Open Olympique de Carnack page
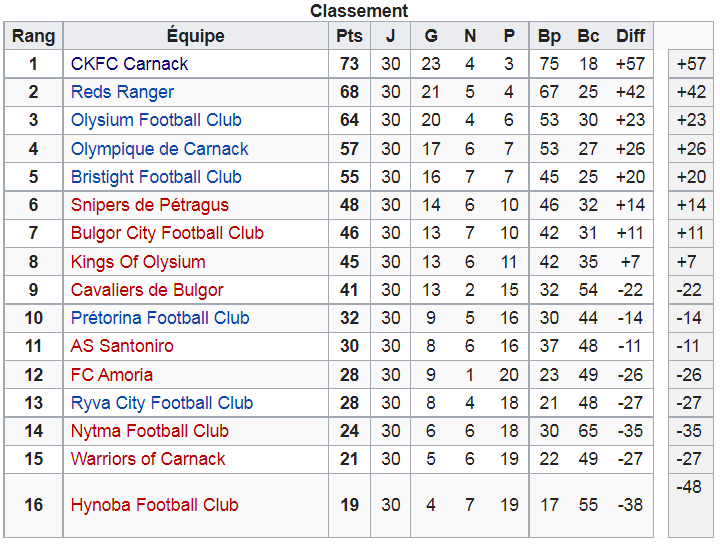 click(x=159, y=149)
